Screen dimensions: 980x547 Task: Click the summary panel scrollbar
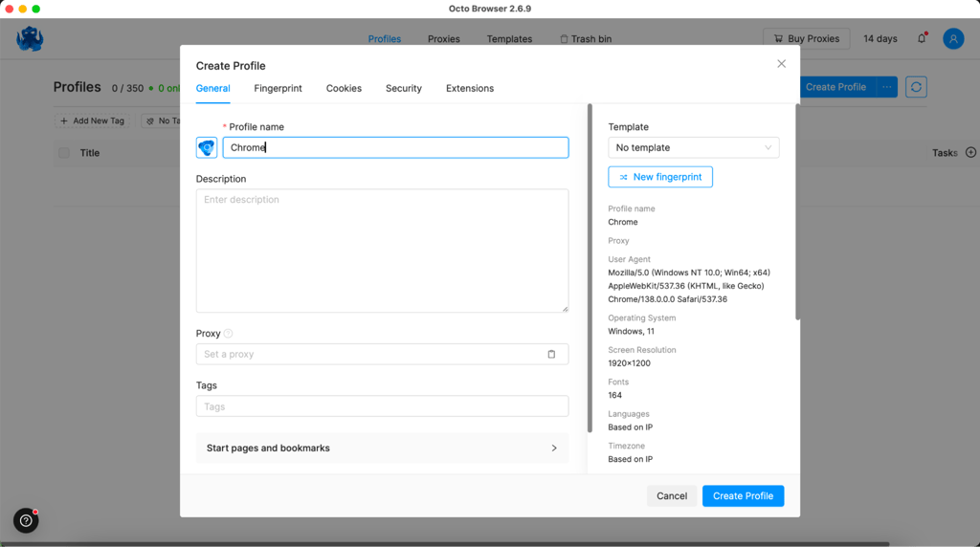[x=797, y=211]
